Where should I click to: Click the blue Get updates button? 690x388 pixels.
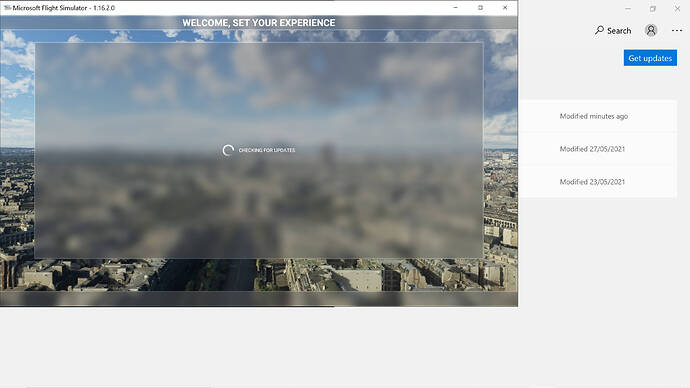650,58
